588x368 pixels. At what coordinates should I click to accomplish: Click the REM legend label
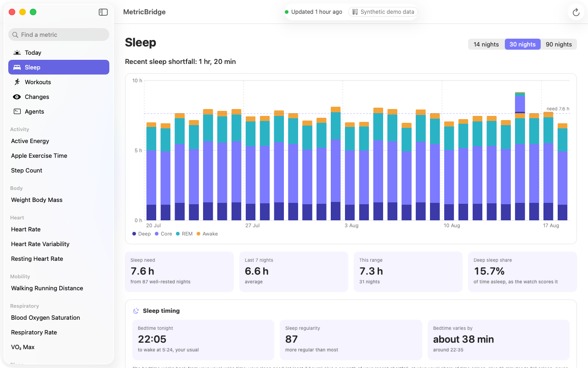[x=187, y=234]
